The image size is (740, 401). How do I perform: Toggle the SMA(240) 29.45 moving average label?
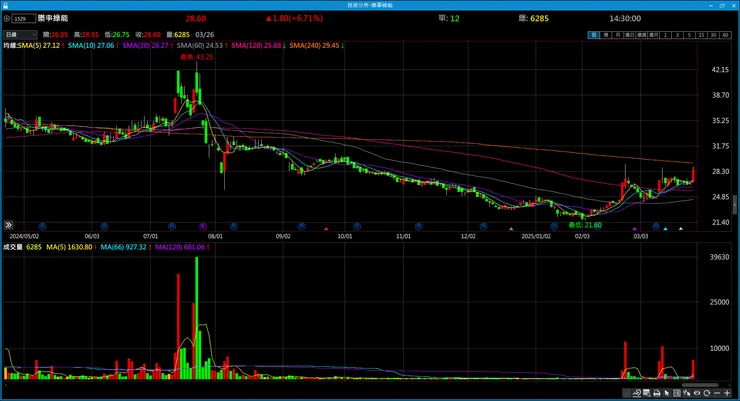coord(314,45)
